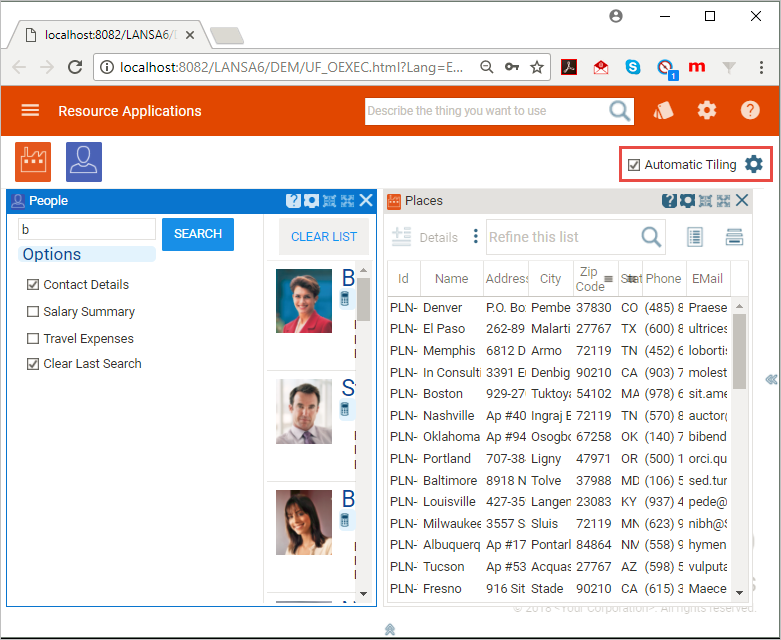Collapse the Options section header
This screenshot has width=781, height=640.
pos(87,254)
